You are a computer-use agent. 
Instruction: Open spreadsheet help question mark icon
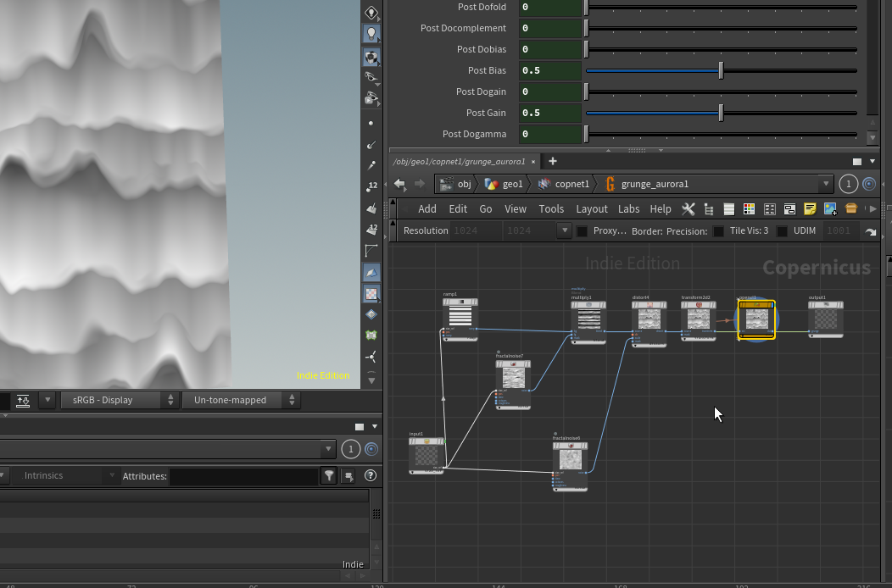click(x=370, y=476)
